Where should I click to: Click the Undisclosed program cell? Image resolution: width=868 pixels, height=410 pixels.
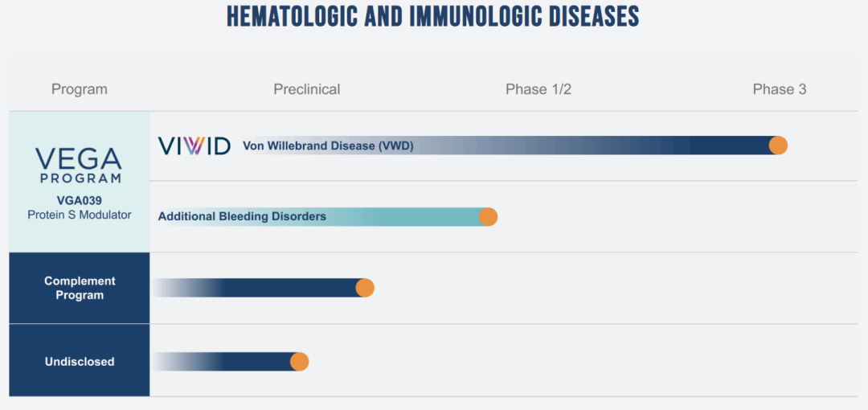[x=80, y=362]
